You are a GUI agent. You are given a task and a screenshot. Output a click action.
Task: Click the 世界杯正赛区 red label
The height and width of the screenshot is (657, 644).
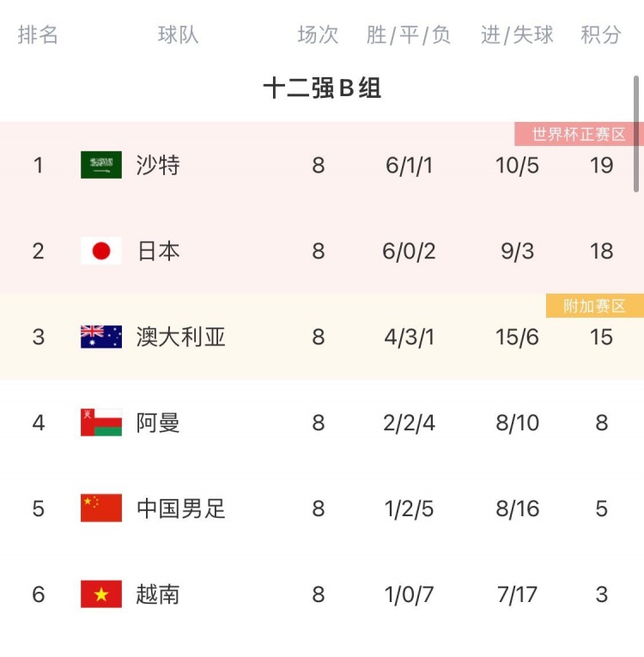point(579,134)
